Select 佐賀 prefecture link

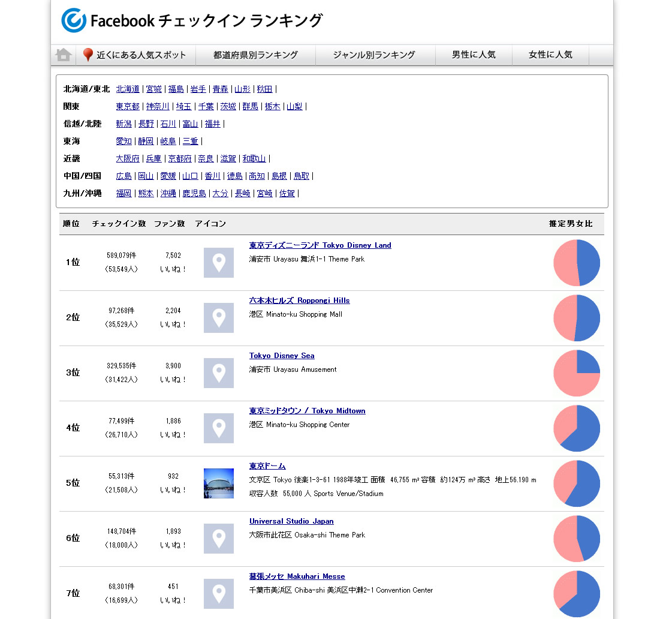pos(287,193)
